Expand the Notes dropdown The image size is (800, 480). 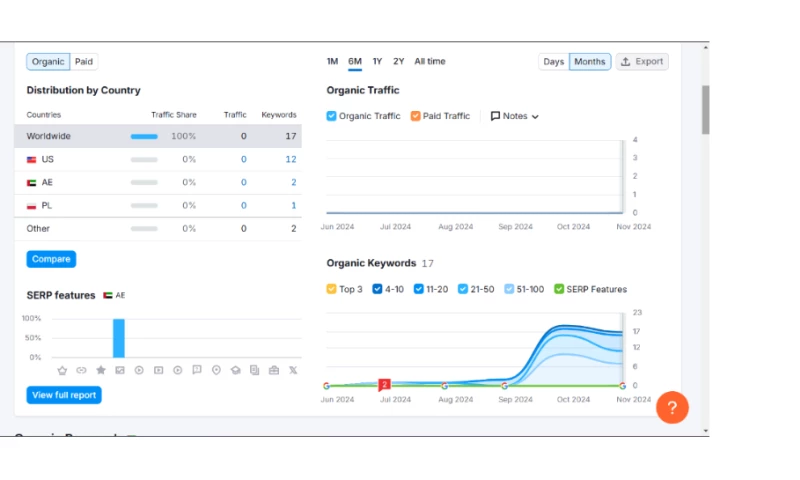[514, 116]
